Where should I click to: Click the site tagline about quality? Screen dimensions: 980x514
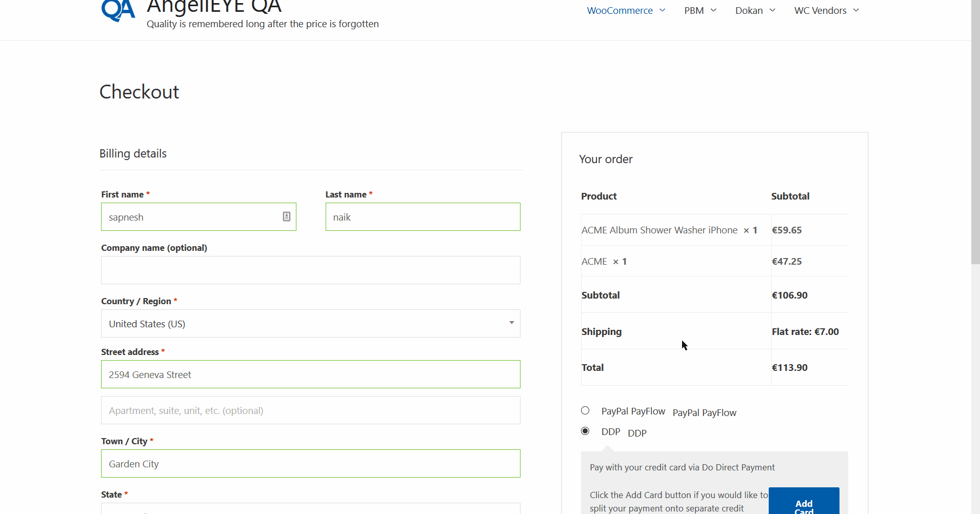(263, 24)
